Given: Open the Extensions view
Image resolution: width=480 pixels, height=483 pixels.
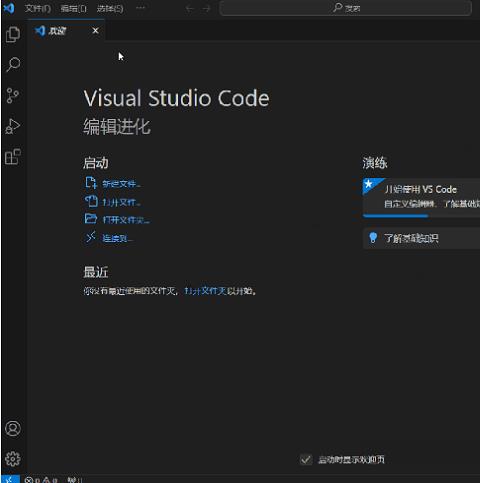Looking at the screenshot, I should click(x=13, y=157).
